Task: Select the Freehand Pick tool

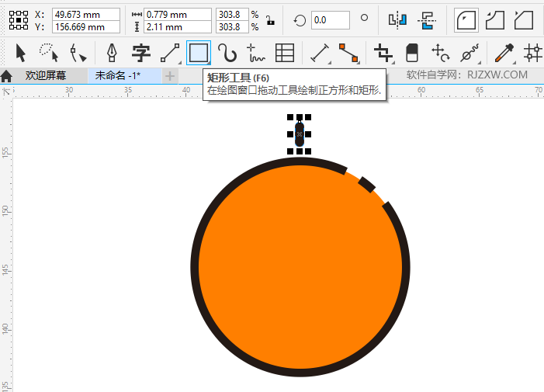Action: (x=49, y=53)
